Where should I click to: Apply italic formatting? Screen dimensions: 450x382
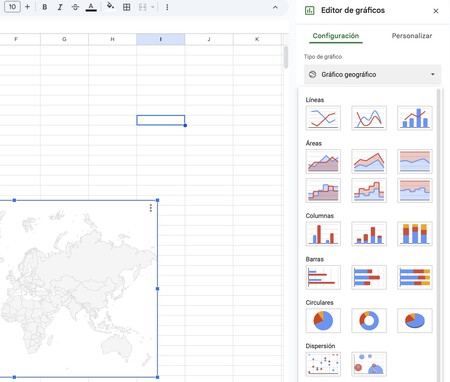tap(60, 7)
